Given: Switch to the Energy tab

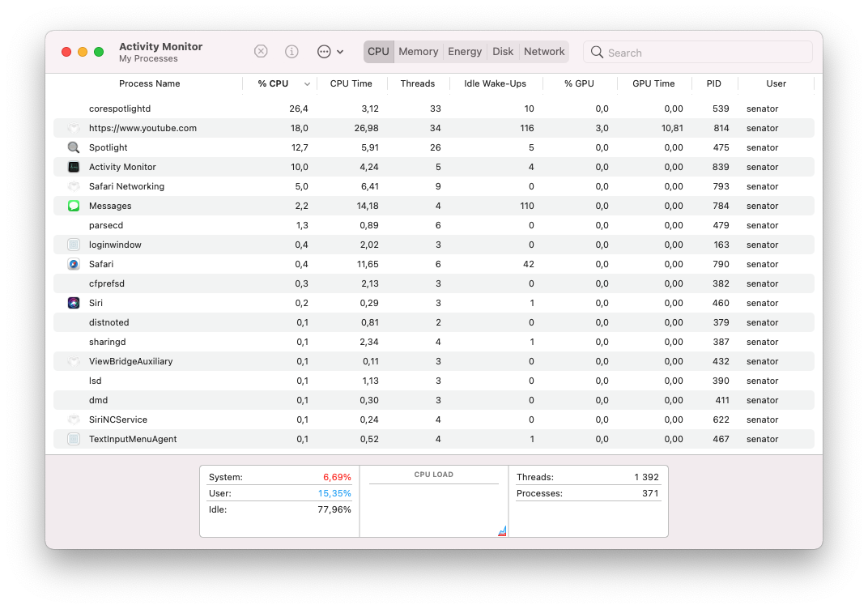Looking at the screenshot, I should click(465, 52).
